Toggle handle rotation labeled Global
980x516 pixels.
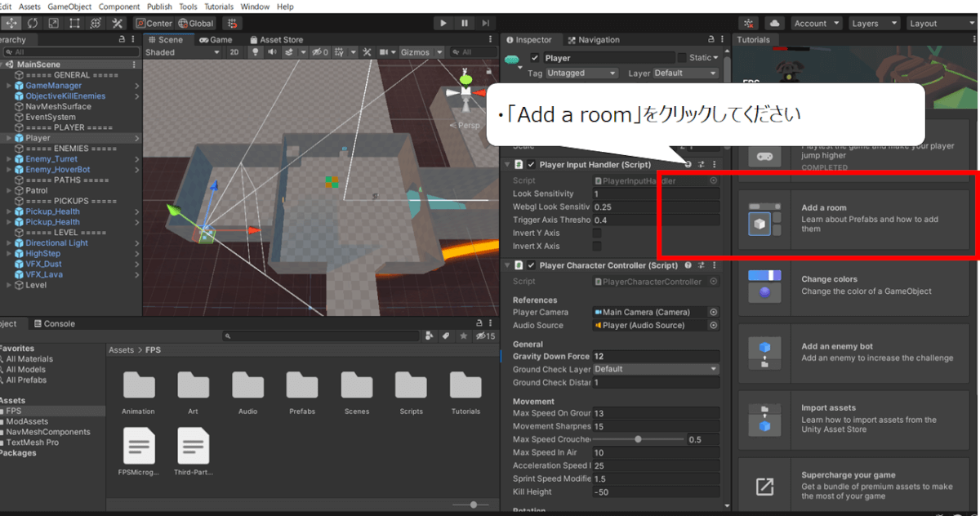(x=196, y=23)
